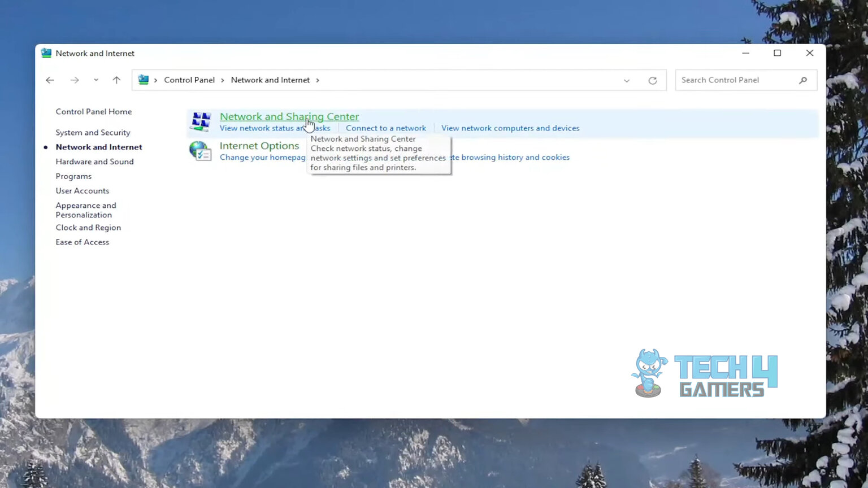
Task: Open the address bar history dropdown
Action: coord(627,80)
